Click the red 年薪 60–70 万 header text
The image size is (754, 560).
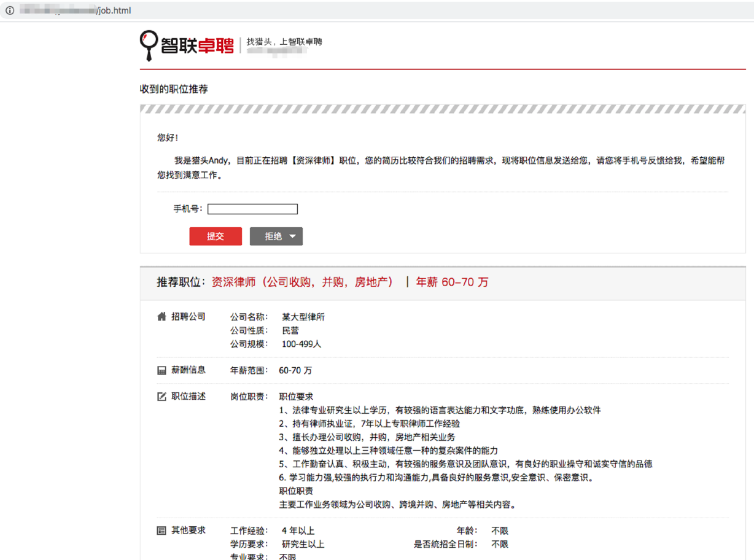[452, 282]
